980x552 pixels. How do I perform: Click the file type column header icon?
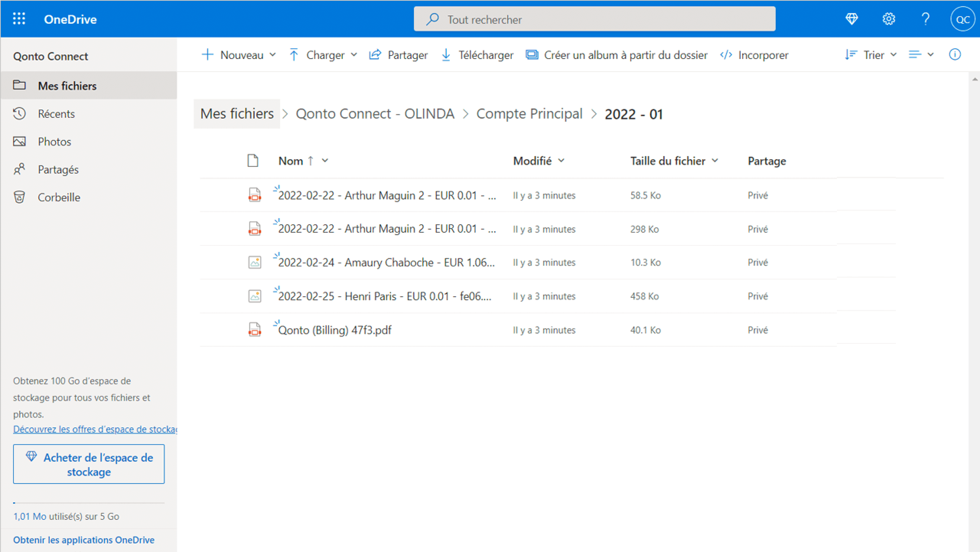coord(253,161)
